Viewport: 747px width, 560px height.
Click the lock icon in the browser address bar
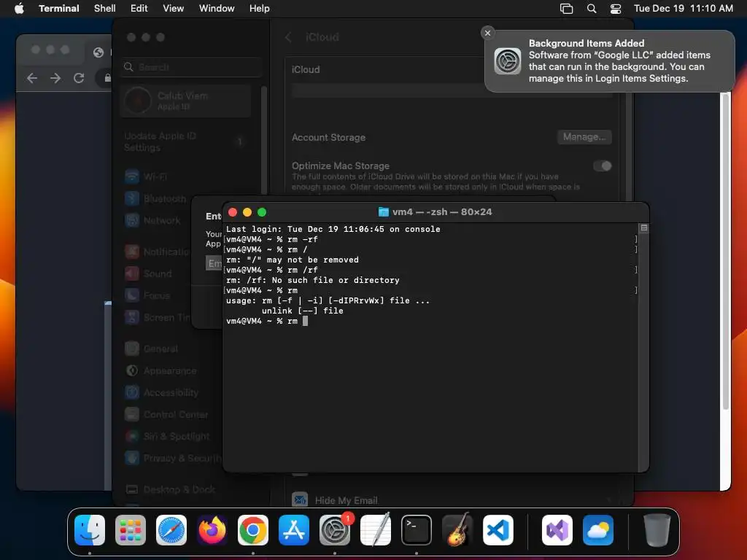pyautogui.click(x=108, y=78)
